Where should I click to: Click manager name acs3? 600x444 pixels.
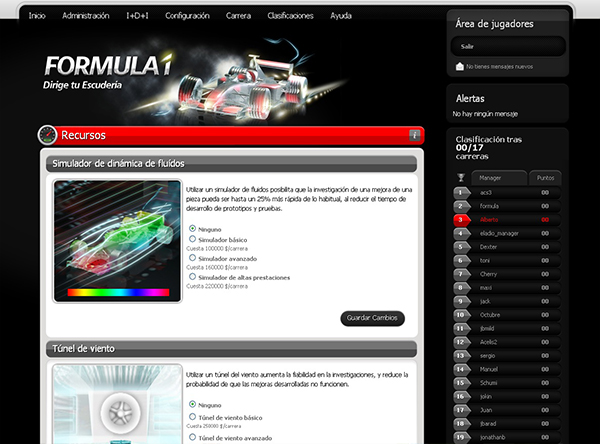(486, 193)
